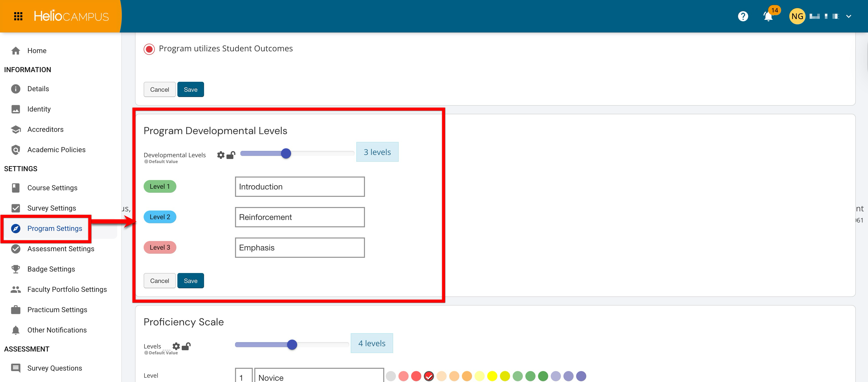Open Practicum Settings briefcase item
868x382 pixels.
point(57,310)
